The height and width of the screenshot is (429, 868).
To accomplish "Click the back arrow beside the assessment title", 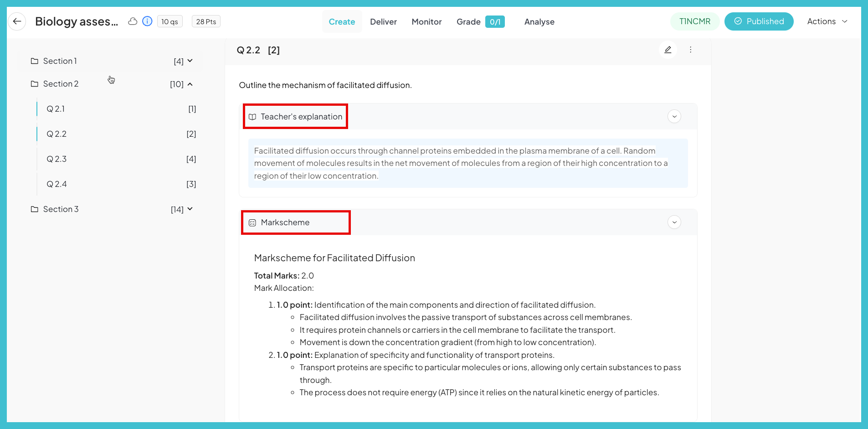I will click(x=17, y=21).
